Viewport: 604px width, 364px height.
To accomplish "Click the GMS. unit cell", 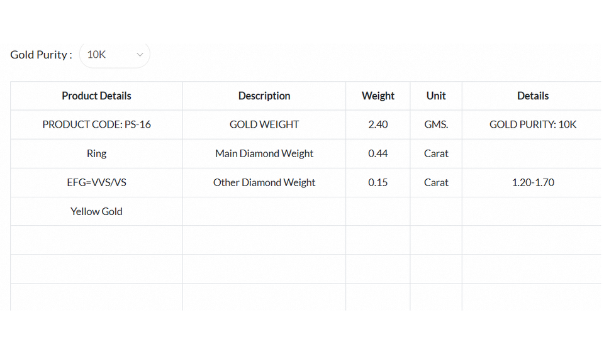I will tap(436, 124).
